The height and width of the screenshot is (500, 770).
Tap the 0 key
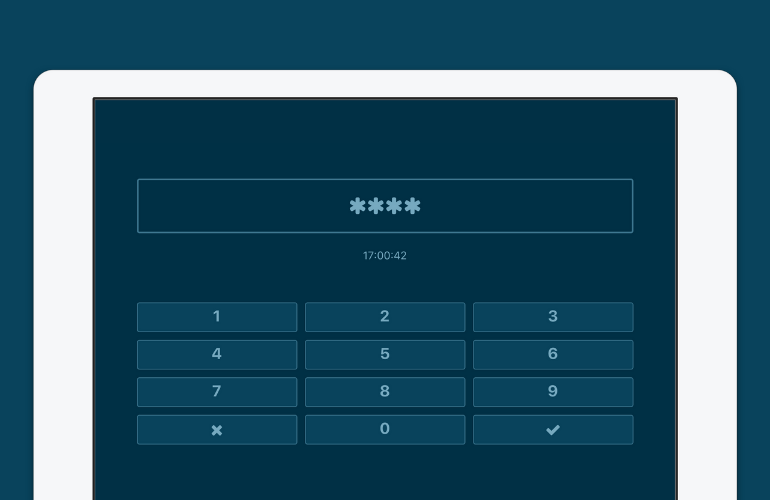(x=385, y=429)
